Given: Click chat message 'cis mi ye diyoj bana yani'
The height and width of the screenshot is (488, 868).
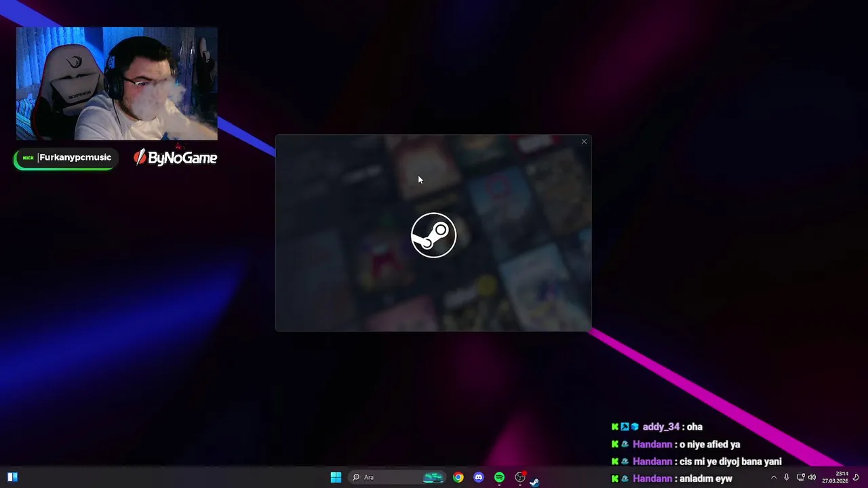Looking at the screenshot, I should click(730, 462).
